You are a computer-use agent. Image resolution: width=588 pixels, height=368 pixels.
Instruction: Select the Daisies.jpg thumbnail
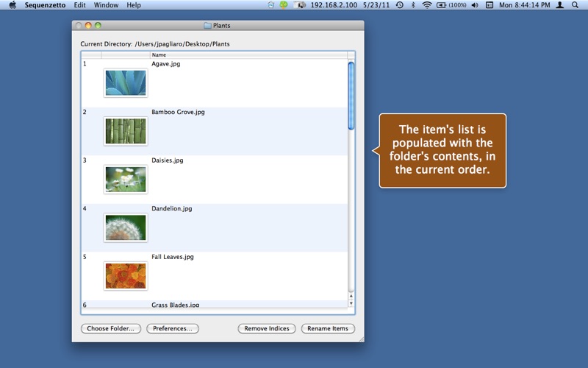pyautogui.click(x=126, y=180)
